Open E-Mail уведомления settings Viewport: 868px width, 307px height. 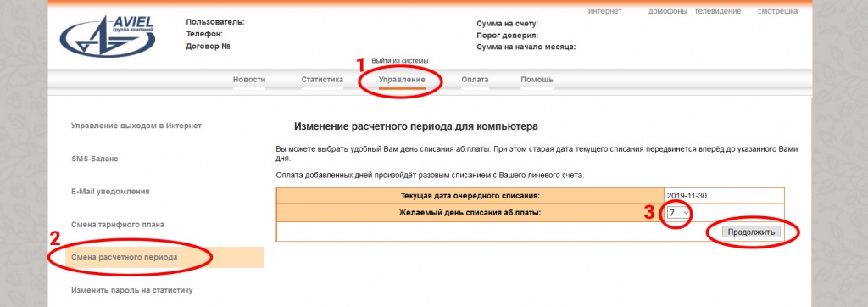tap(110, 192)
